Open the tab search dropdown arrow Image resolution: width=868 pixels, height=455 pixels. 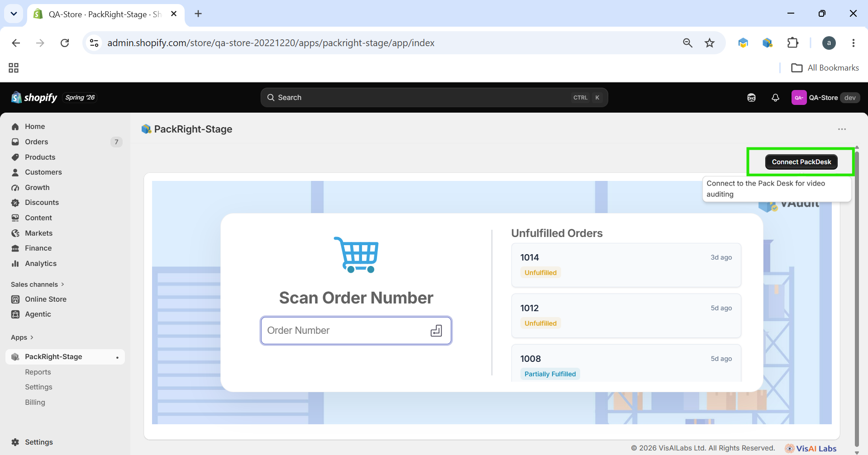tap(14, 14)
